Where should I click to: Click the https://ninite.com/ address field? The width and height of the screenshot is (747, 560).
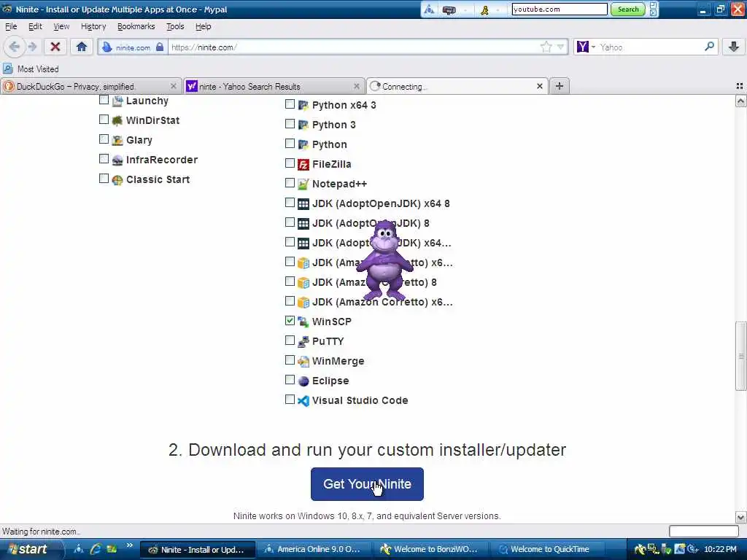(355, 47)
